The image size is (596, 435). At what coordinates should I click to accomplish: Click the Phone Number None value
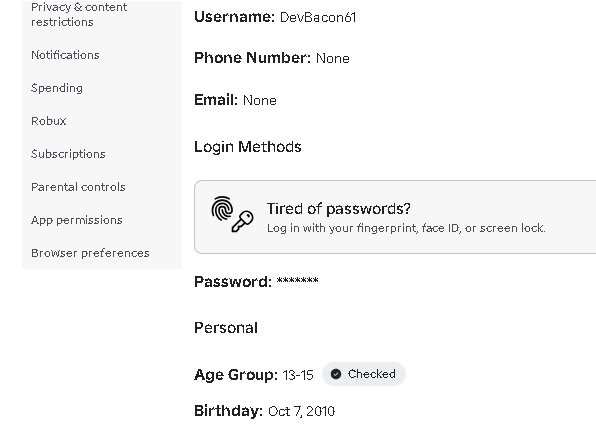tap(333, 59)
